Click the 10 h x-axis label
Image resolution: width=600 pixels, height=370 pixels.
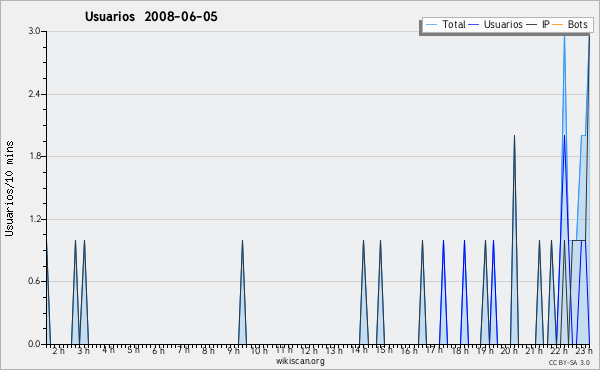coord(259,350)
